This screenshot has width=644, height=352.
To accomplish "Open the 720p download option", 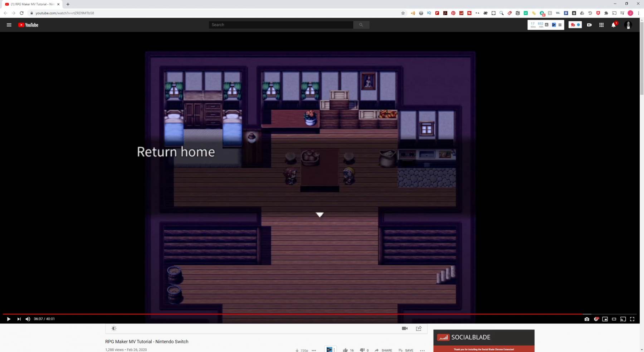I will click(301, 350).
